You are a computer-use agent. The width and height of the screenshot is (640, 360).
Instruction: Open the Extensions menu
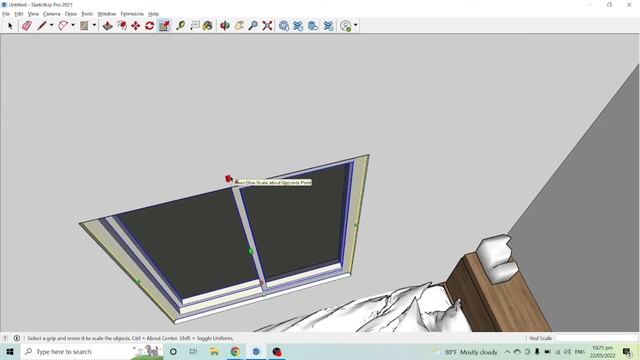coord(132,14)
